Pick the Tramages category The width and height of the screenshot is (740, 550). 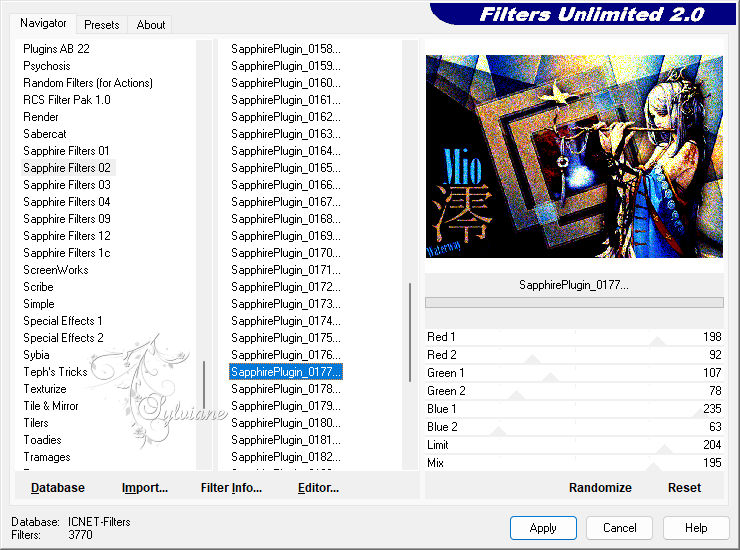47,457
